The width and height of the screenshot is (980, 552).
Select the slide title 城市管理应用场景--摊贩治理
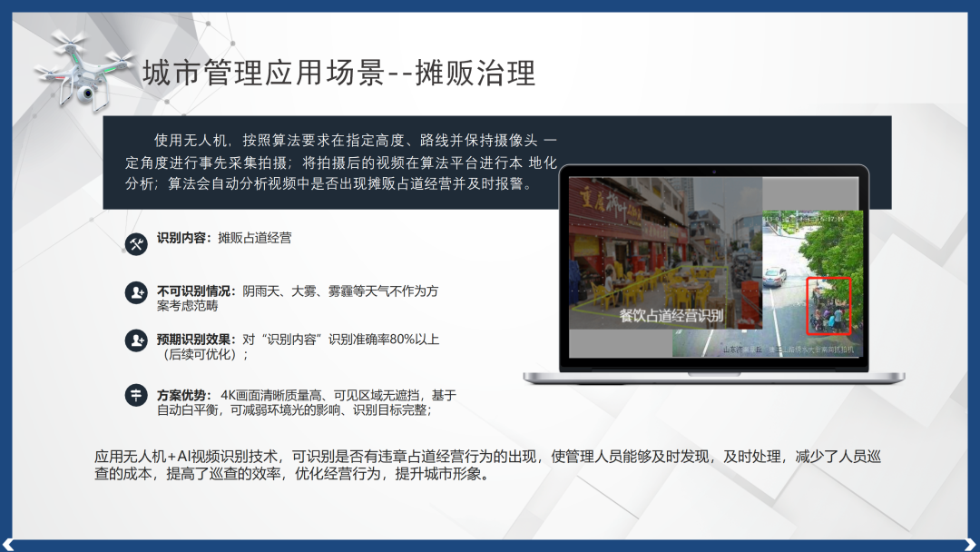coord(338,74)
